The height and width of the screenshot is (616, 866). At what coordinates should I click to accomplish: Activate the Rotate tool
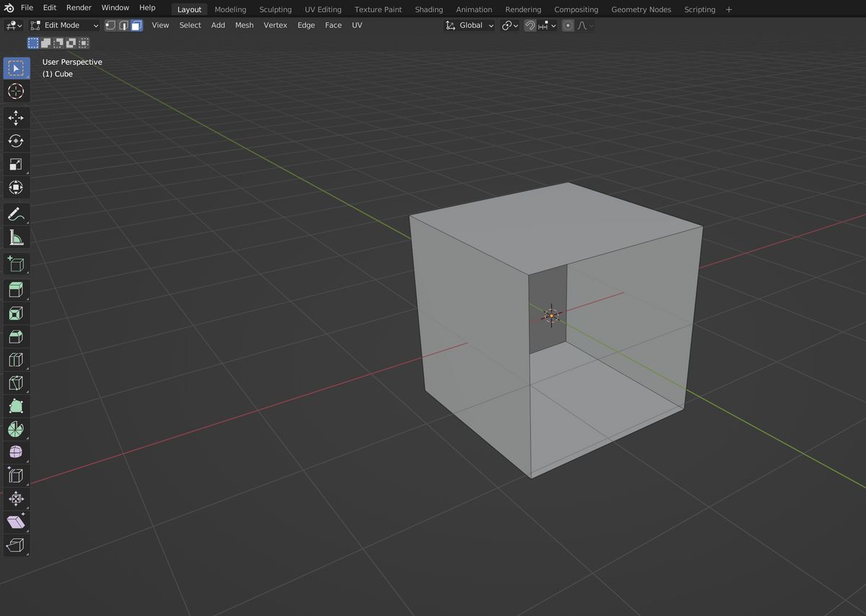pos(16,141)
